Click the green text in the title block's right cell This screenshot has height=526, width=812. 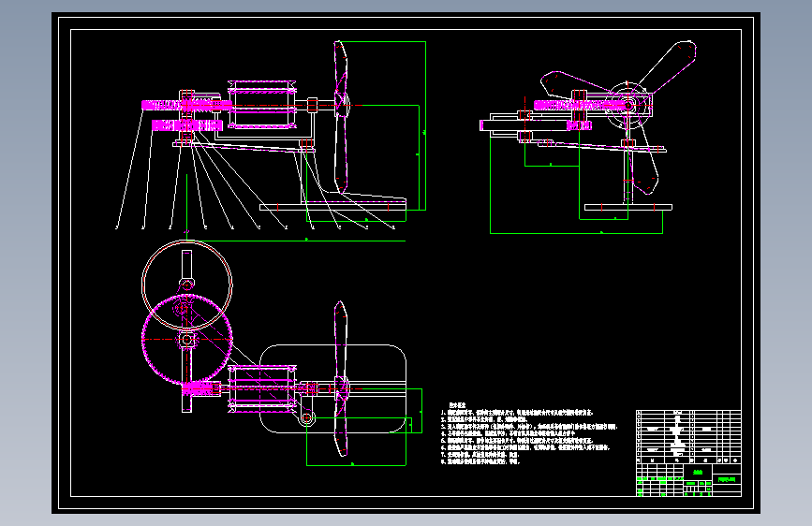coord(727,479)
